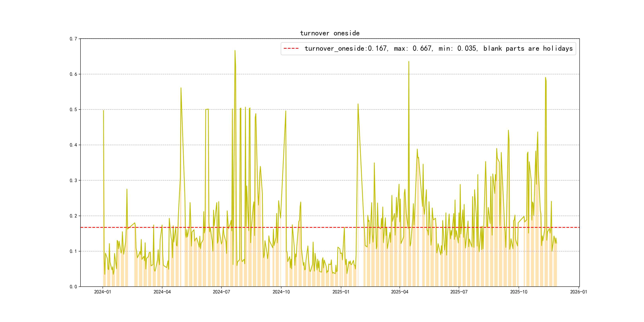Image resolution: width=644 pixels, height=322 pixels.
Task: Click the 2024-01 x-axis label
Action: click(x=103, y=292)
